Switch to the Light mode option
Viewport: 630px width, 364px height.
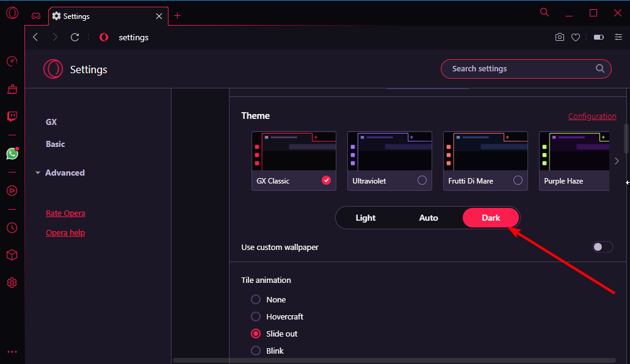366,218
